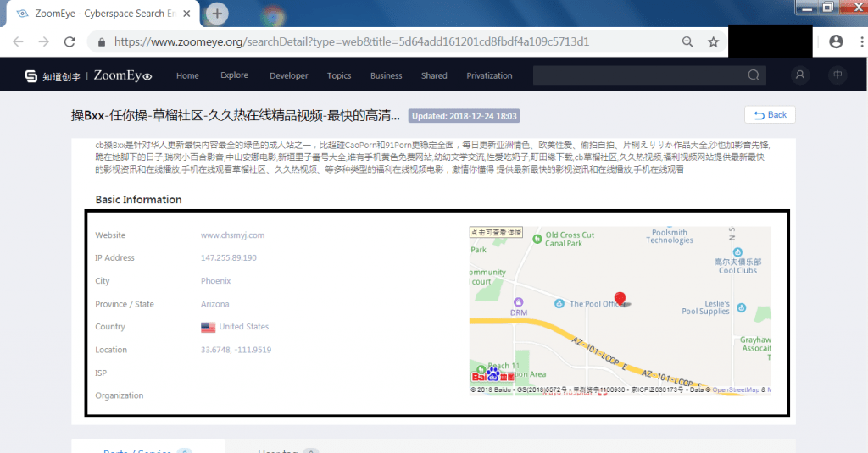
Task: Click the browser forward arrow
Action: coord(44,42)
